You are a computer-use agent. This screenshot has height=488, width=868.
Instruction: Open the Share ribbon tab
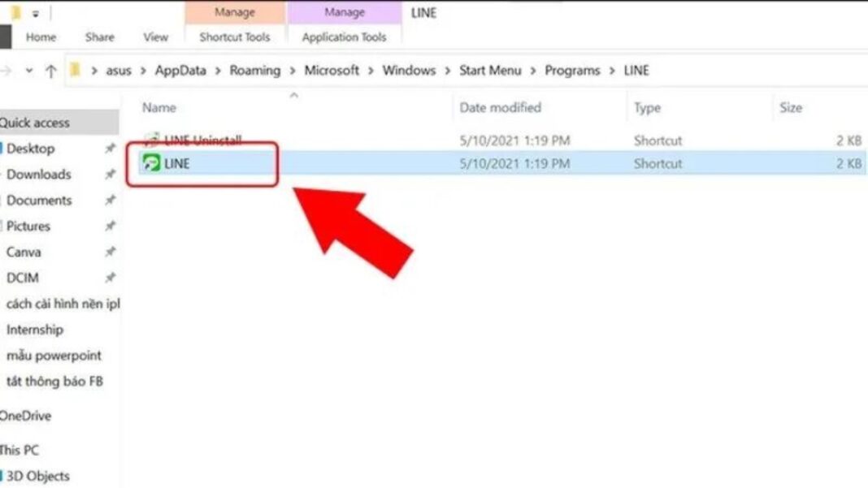(100, 37)
